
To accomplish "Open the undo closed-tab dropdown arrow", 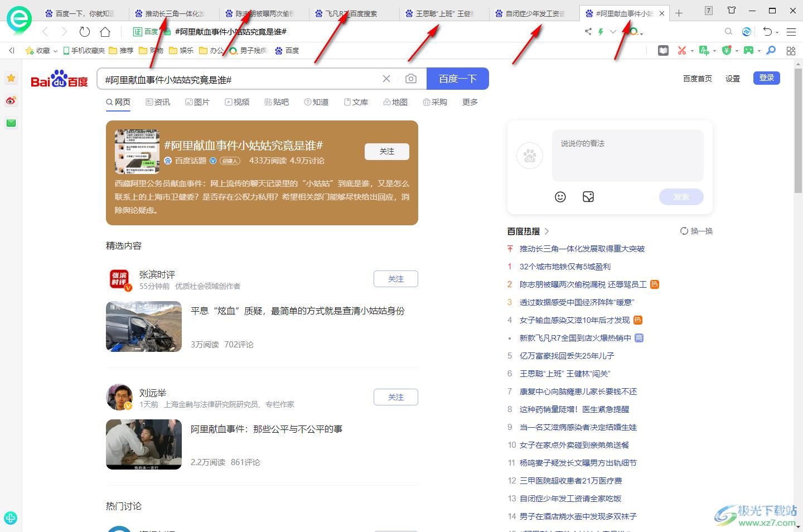I will tap(777, 32).
